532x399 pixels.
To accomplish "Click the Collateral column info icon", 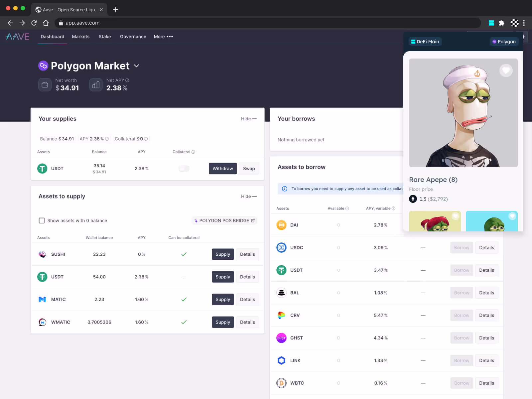I will (x=193, y=152).
